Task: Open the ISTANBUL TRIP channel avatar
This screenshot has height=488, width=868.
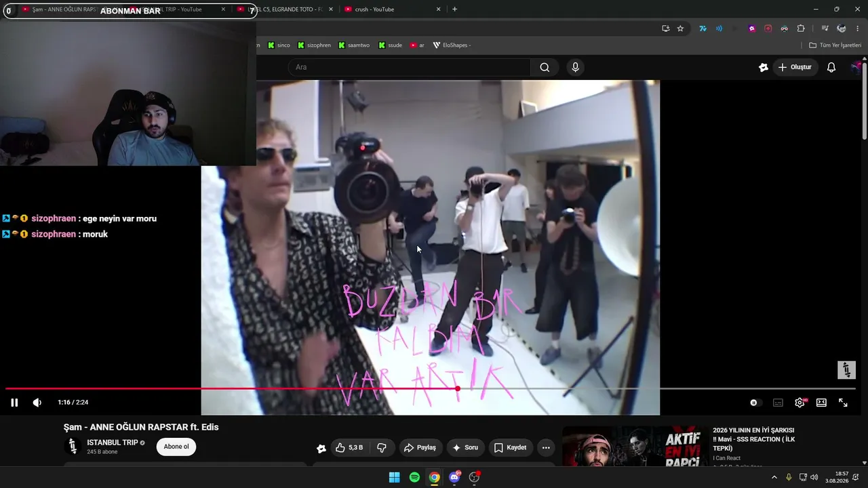Action: [x=73, y=447]
